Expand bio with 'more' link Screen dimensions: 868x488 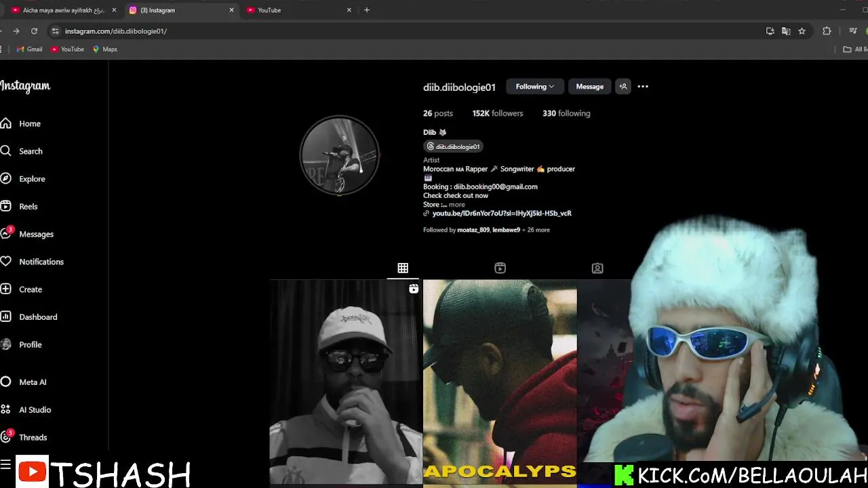coord(456,205)
